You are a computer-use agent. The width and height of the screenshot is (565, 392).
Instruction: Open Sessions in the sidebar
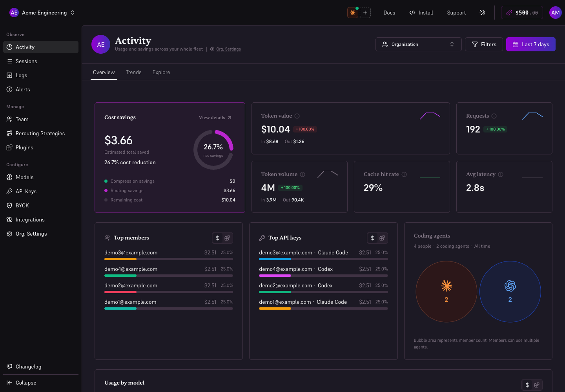[x=41, y=61]
